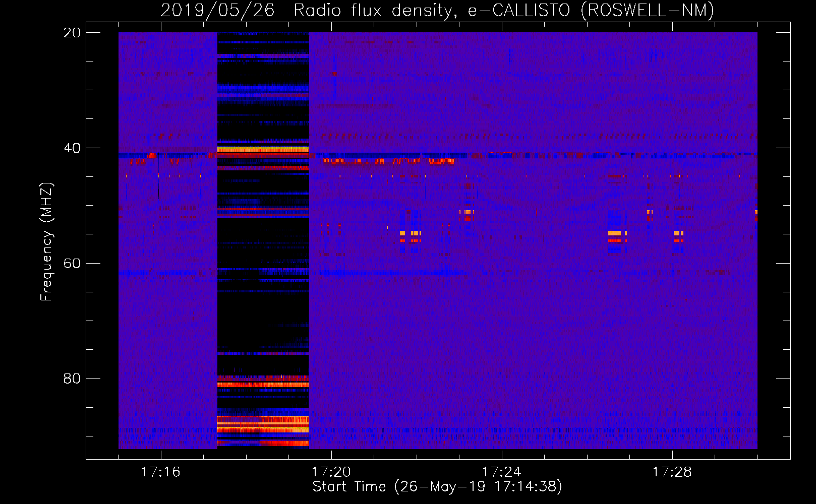
Task: Click the "80" frequency tick label
Action: pos(72,379)
